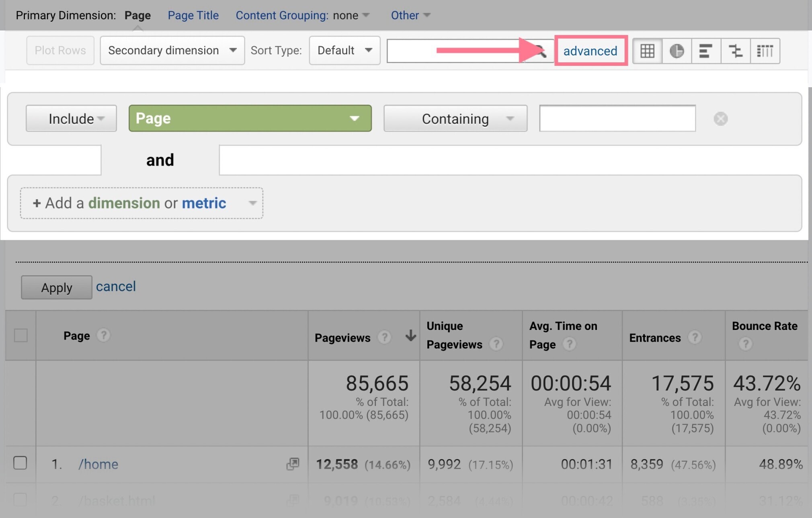Expand the Page filter dimension dropdown
The height and width of the screenshot is (518, 812).
tap(249, 118)
